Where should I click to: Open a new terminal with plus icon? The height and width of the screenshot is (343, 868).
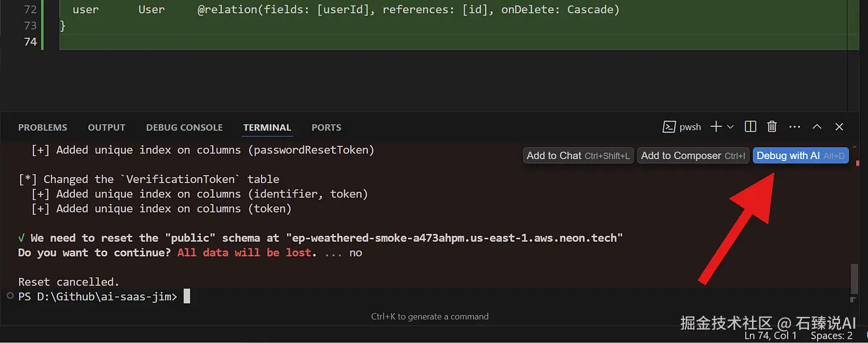click(x=715, y=127)
